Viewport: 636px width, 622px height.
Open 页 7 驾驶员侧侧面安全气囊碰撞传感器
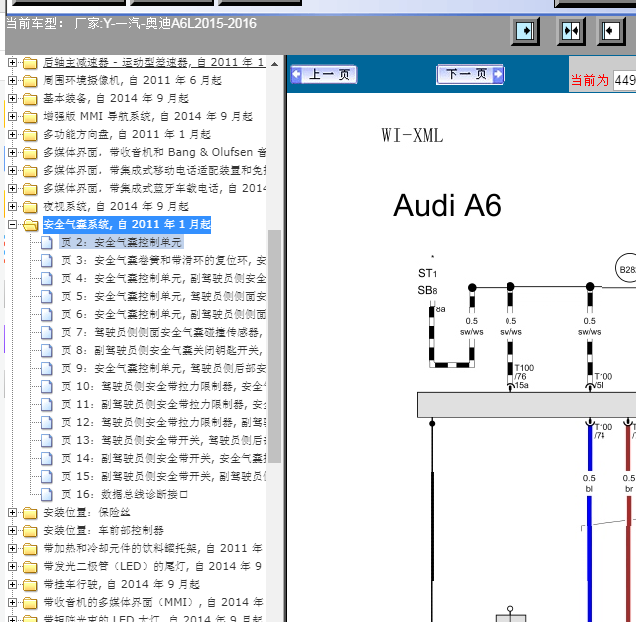[x=162, y=332]
